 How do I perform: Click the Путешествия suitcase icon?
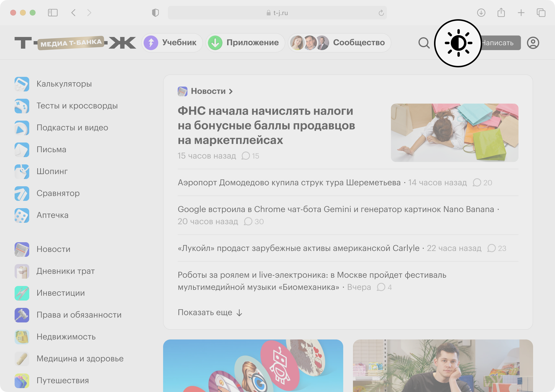tap(22, 381)
